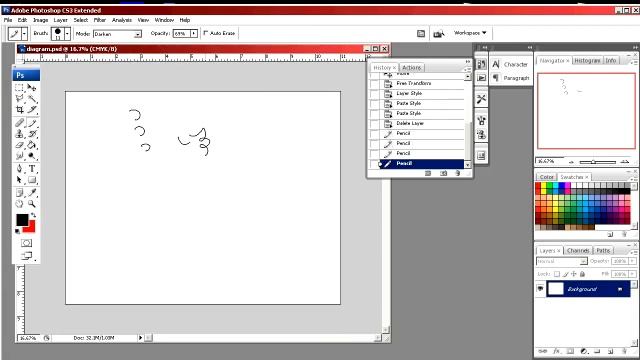Create a new snapshot in the History panel

click(443, 173)
